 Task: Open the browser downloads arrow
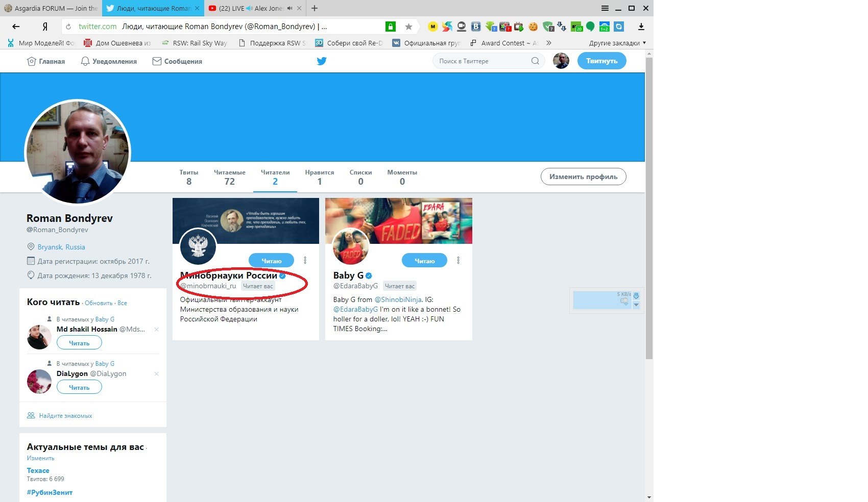click(641, 27)
